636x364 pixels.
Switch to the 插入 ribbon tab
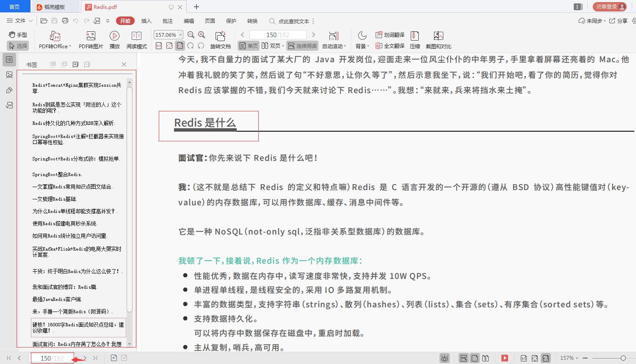[146, 21]
